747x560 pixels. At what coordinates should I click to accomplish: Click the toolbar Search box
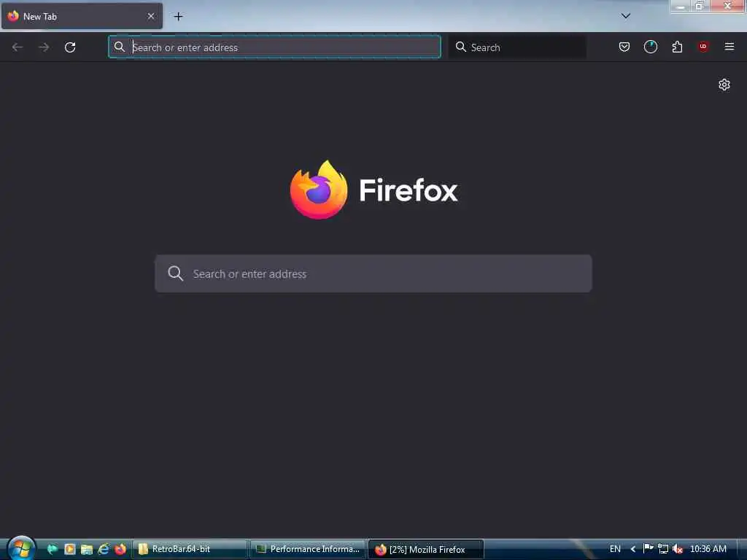517,47
